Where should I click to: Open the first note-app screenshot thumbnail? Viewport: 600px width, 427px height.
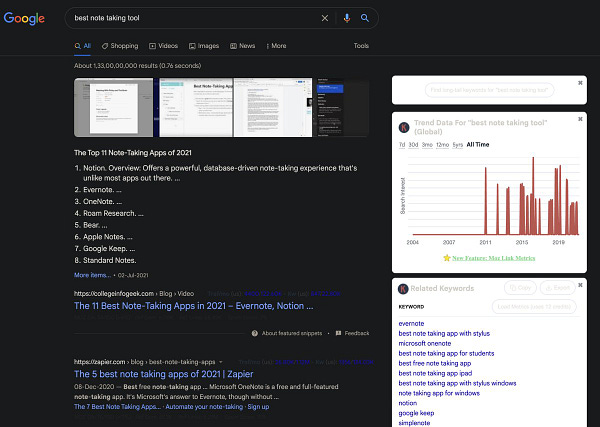[113, 108]
